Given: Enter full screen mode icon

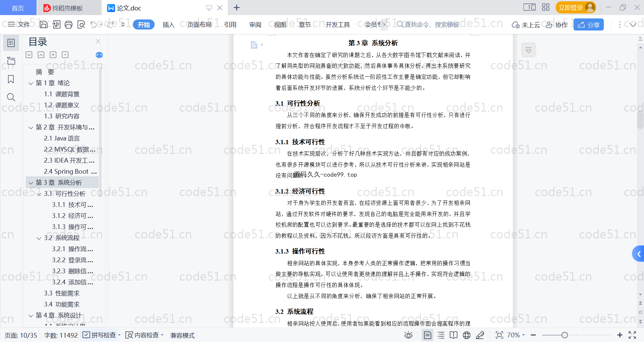Looking at the screenshot, I should coord(632,335).
